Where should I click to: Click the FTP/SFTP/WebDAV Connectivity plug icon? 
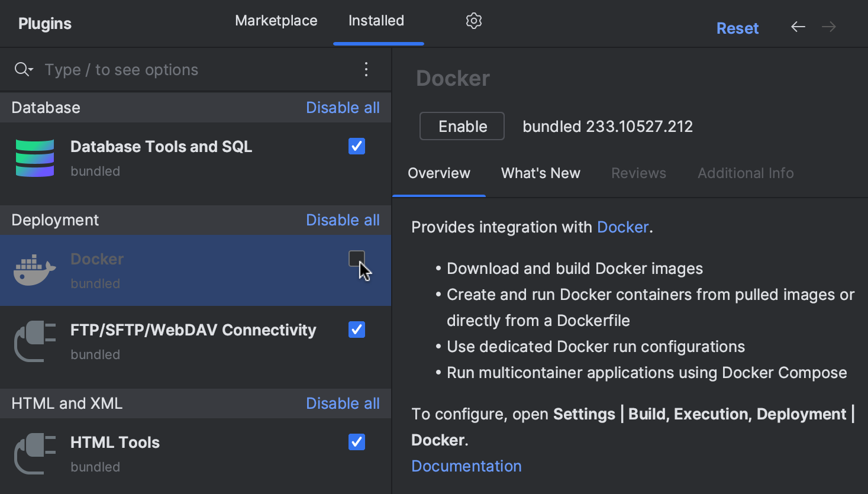[34, 341]
